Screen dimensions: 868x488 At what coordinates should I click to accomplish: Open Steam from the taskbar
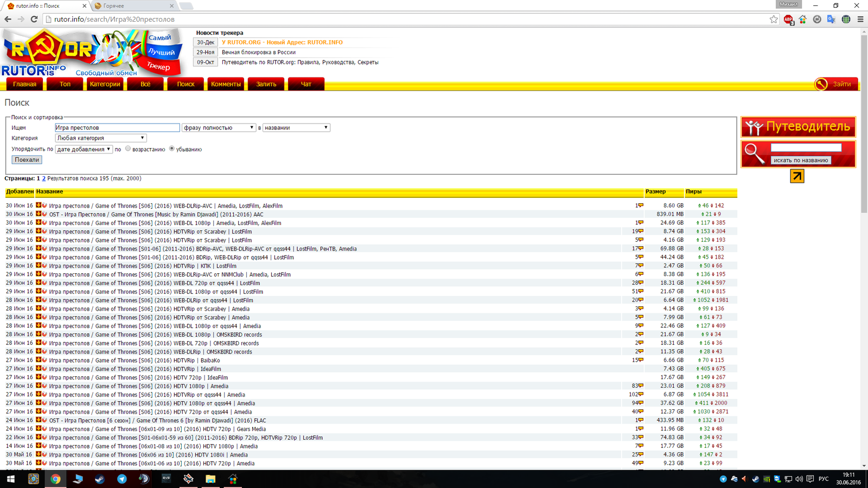100,479
